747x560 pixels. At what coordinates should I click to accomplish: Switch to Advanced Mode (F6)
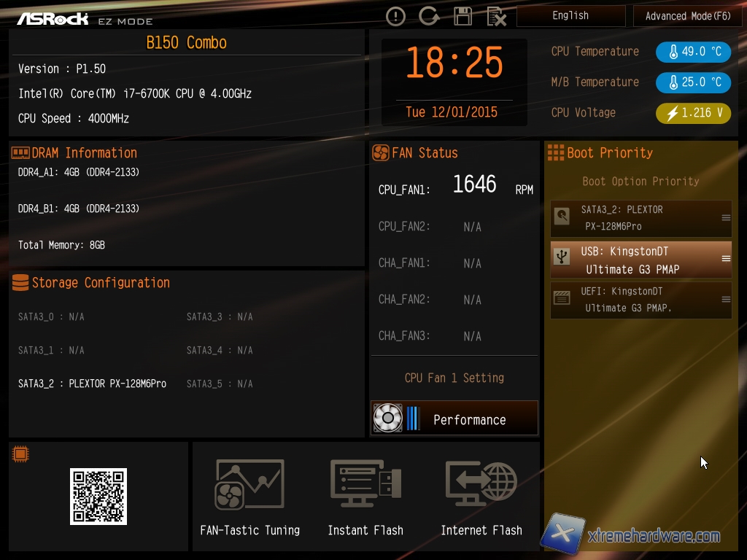pos(688,16)
